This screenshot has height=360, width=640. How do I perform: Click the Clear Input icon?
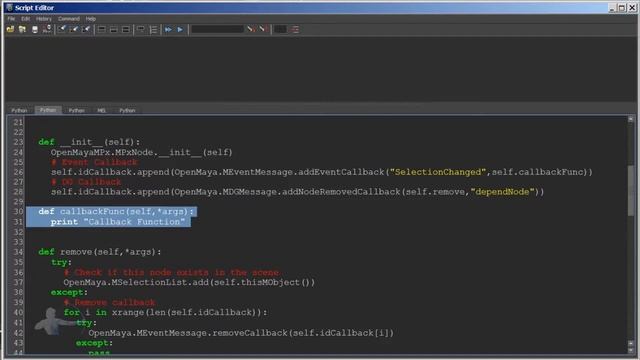point(74,29)
